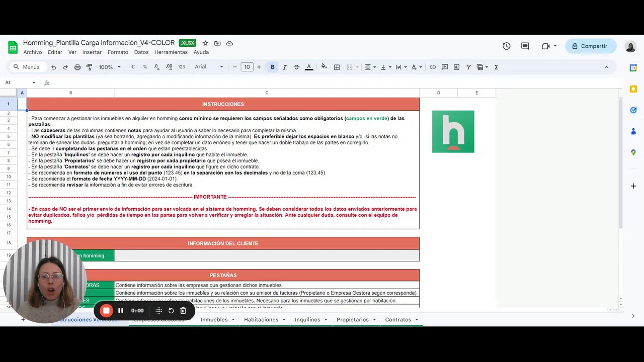
Task: Open the Insertar menu
Action: click(92, 52)
